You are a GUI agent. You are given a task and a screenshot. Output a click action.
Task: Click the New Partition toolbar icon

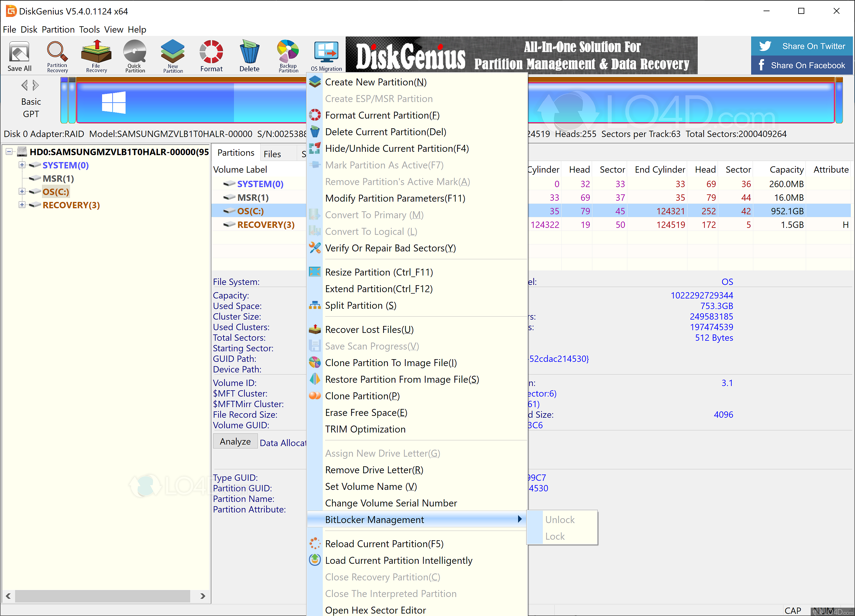click(x=173, y=56)
